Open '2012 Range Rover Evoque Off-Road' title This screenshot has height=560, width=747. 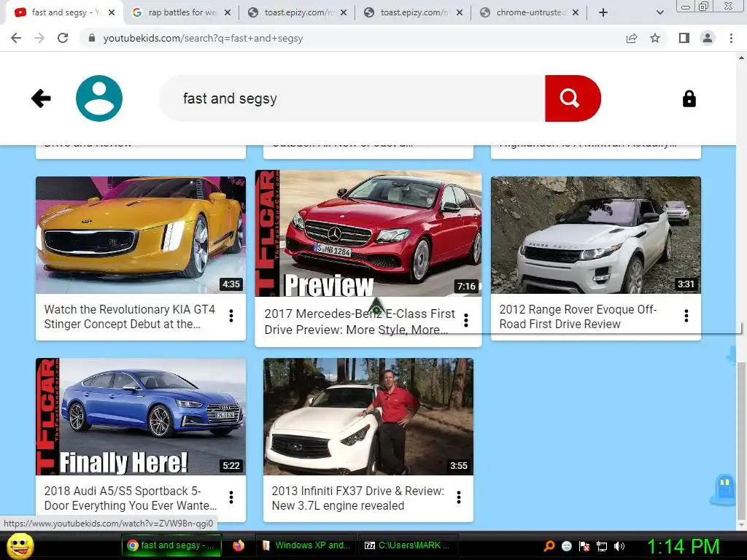(x=578, y=316)
